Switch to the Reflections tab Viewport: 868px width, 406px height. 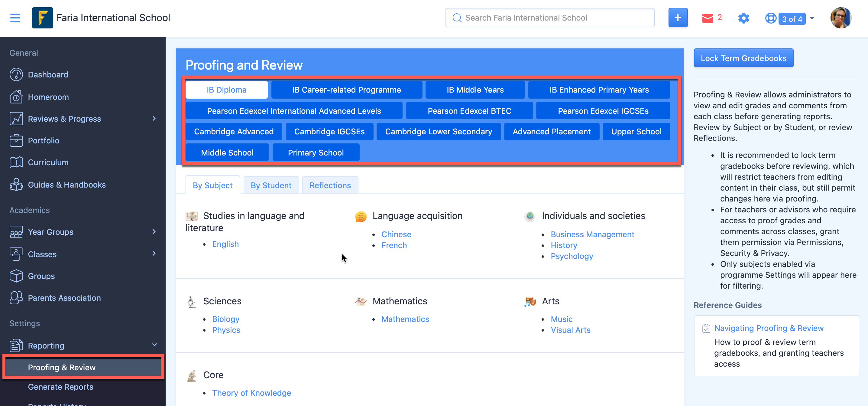[x=330, y=185]
